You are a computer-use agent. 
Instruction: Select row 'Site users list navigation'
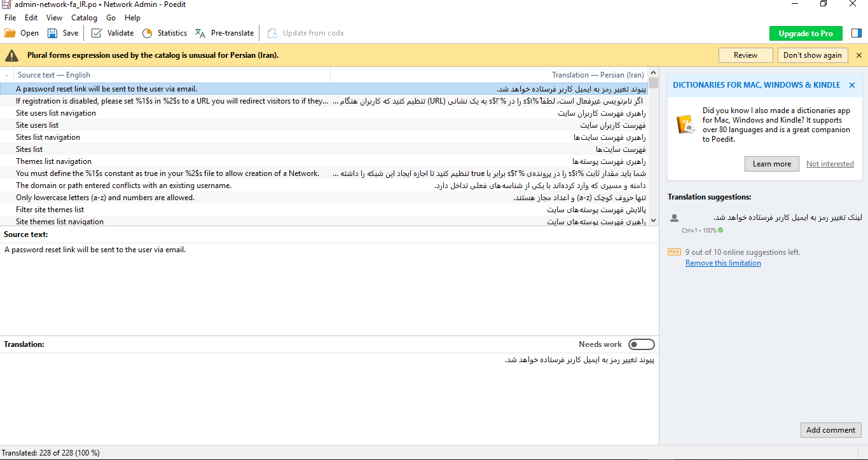point(324,113)
